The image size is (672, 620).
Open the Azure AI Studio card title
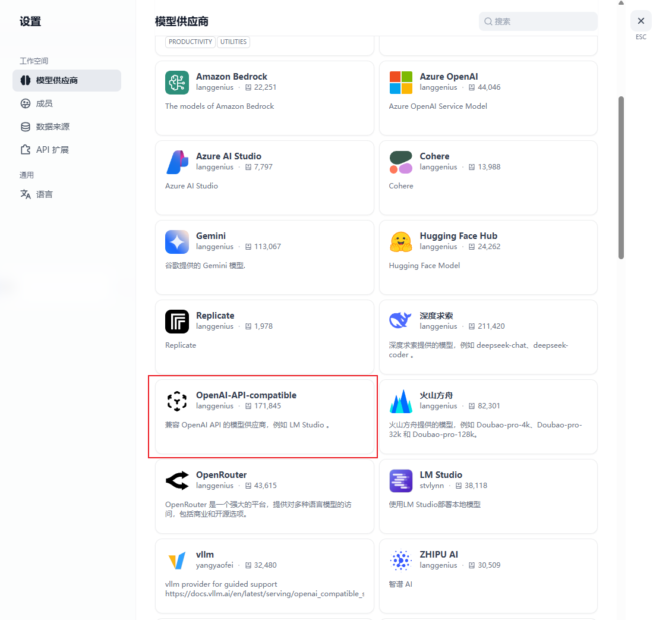(228, 156)
